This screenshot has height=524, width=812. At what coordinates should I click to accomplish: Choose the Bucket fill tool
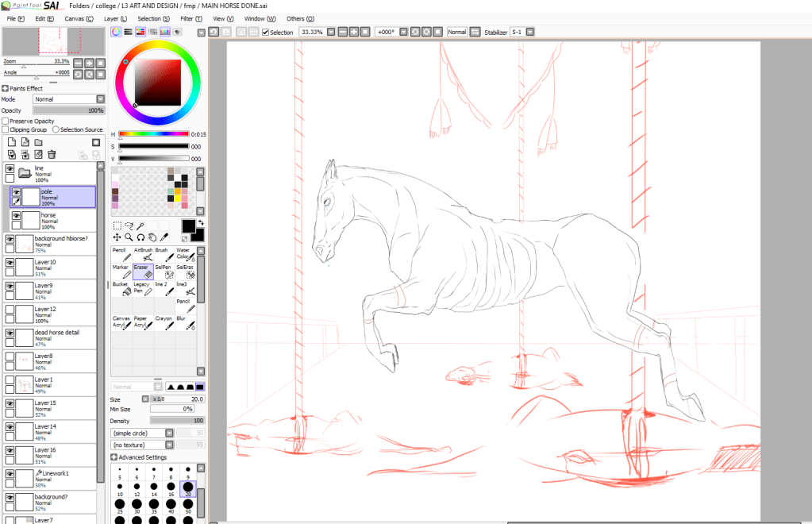tap(121, 289)
